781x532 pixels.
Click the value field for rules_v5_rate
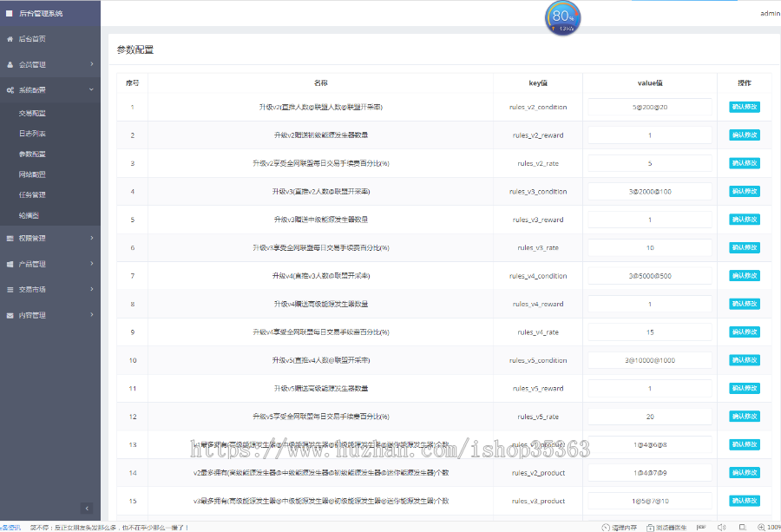(x=649, y=417)
